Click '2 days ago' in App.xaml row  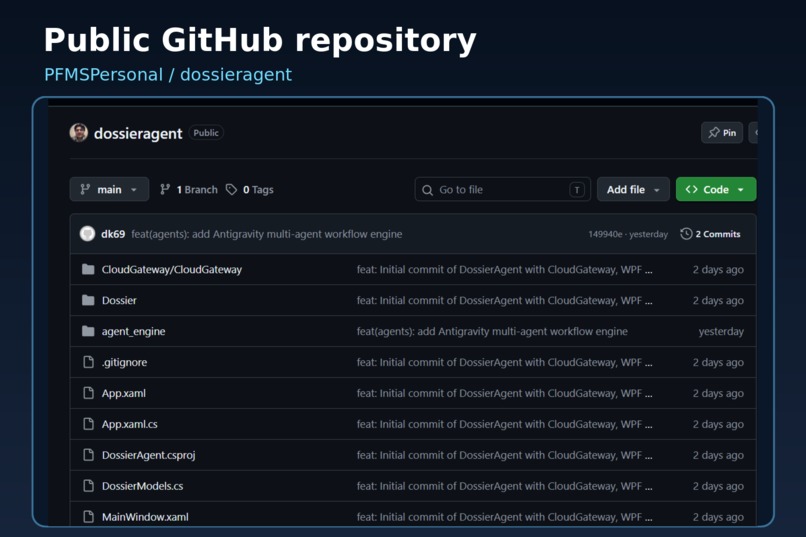coord(718,393)
